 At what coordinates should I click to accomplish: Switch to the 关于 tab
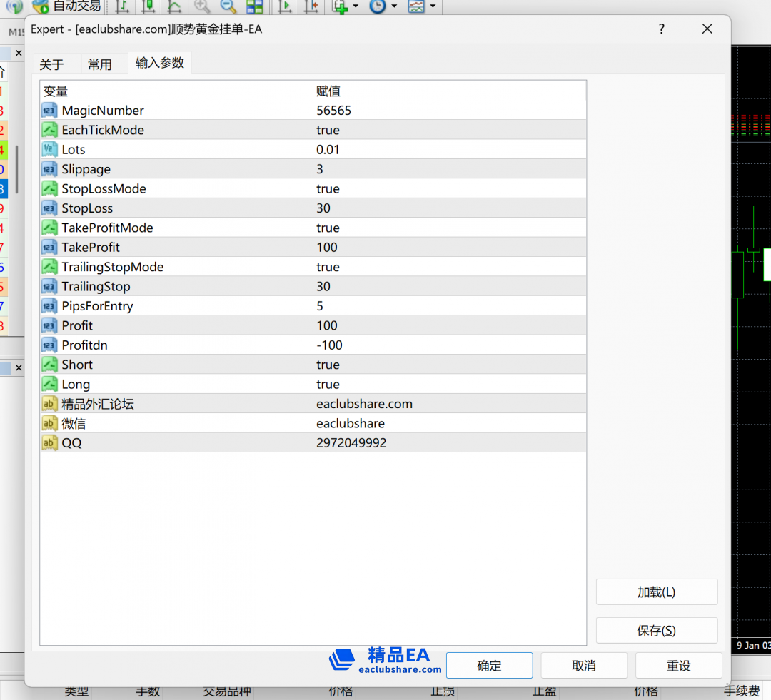(51, 64)
